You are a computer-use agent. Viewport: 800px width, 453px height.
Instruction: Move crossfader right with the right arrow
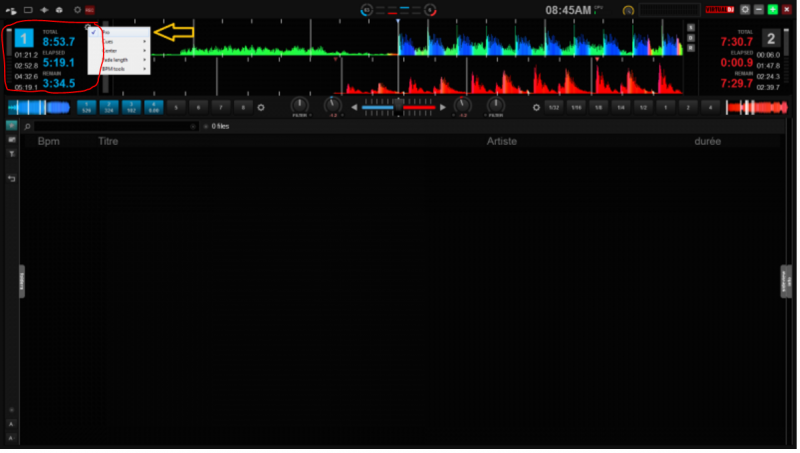coord(443,108)
